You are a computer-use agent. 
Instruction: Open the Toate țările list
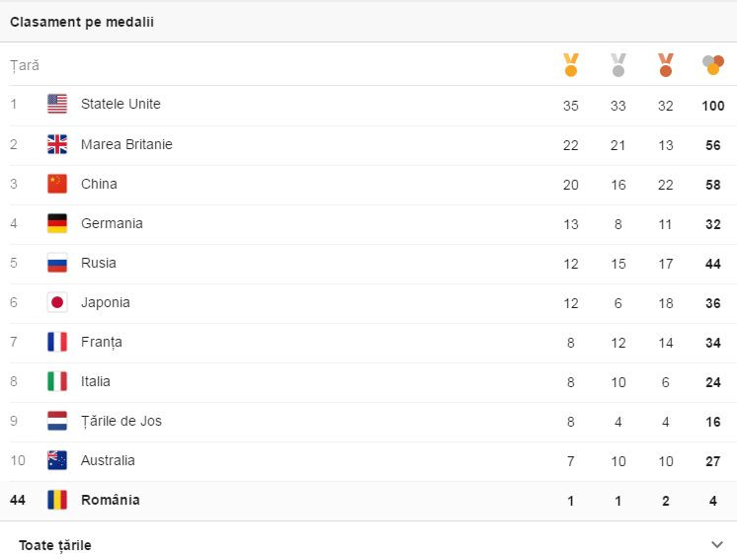[x=55, y=545]
